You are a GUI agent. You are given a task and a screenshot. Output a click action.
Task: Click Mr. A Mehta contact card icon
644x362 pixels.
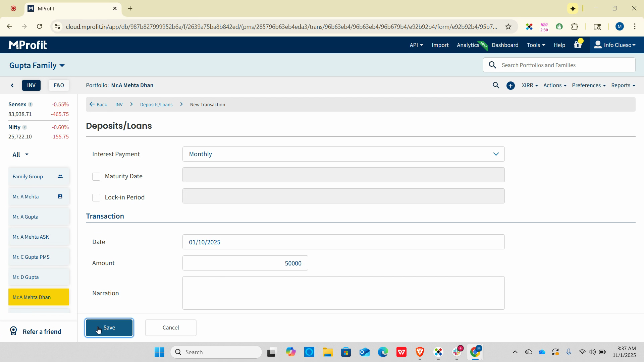(60, 197)
